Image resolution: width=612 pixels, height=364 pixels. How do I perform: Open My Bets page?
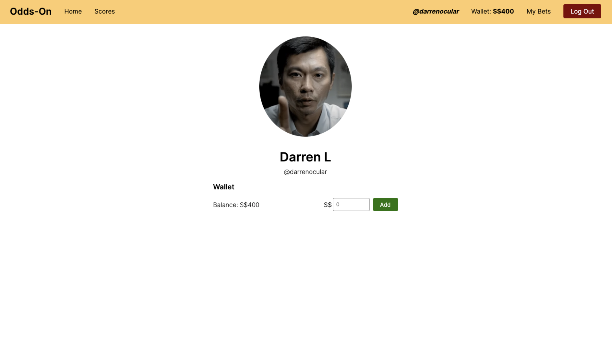(x=538, y=12)
